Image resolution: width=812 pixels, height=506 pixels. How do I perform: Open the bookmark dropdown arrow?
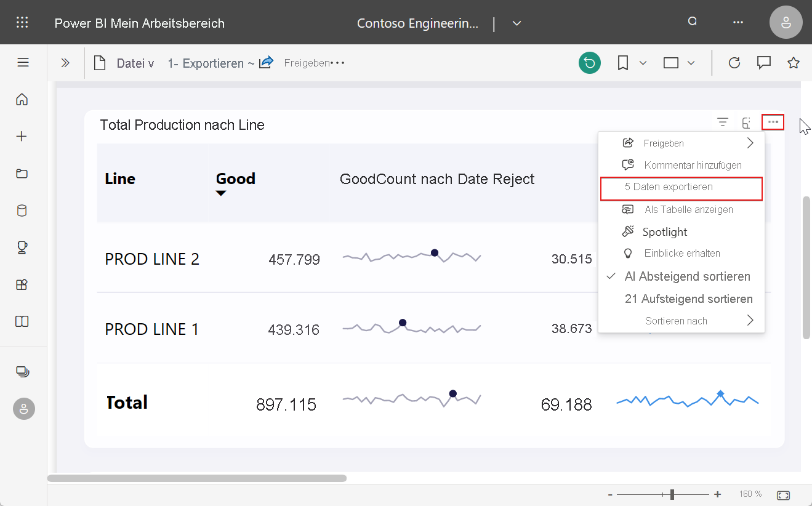click(x=643, y=63)
